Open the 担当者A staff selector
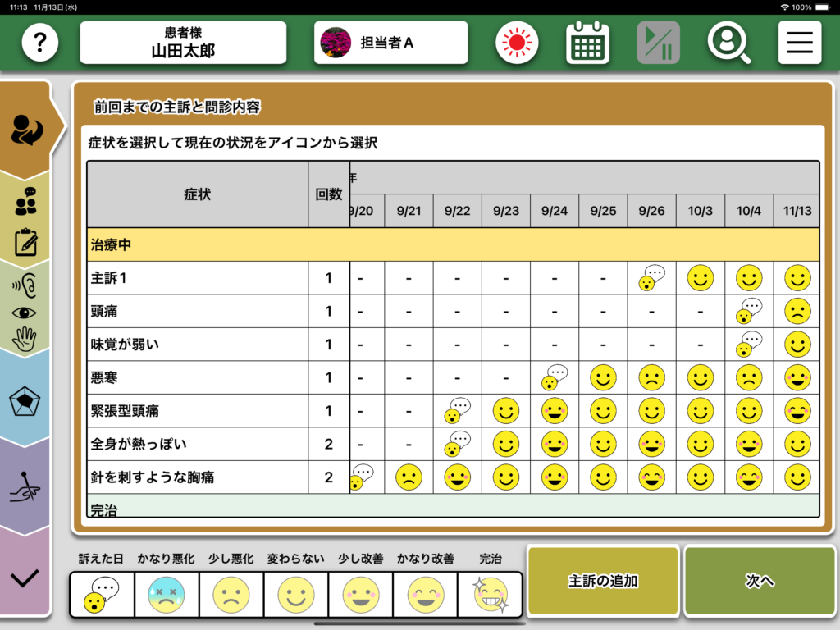The width and height of the screenshot is (840, 630). tap(390, 43)
